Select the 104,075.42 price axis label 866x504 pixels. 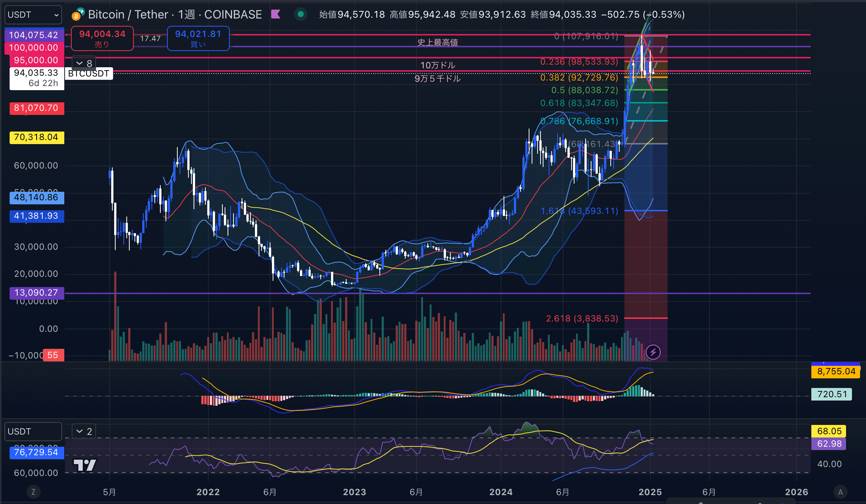34,35
